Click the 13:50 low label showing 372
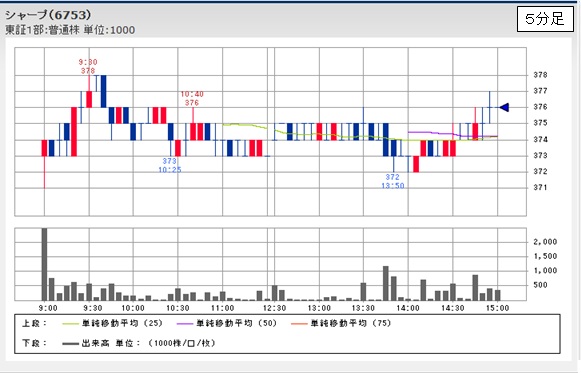Screen dimensions: 581x373 point(392,181)
